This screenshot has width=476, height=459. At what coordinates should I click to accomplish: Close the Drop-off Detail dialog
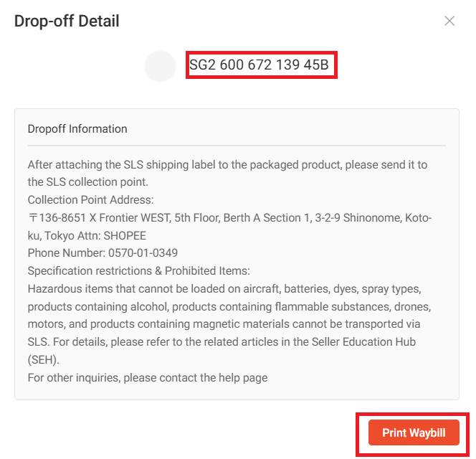pyautogui.click(x=449, y=22)
